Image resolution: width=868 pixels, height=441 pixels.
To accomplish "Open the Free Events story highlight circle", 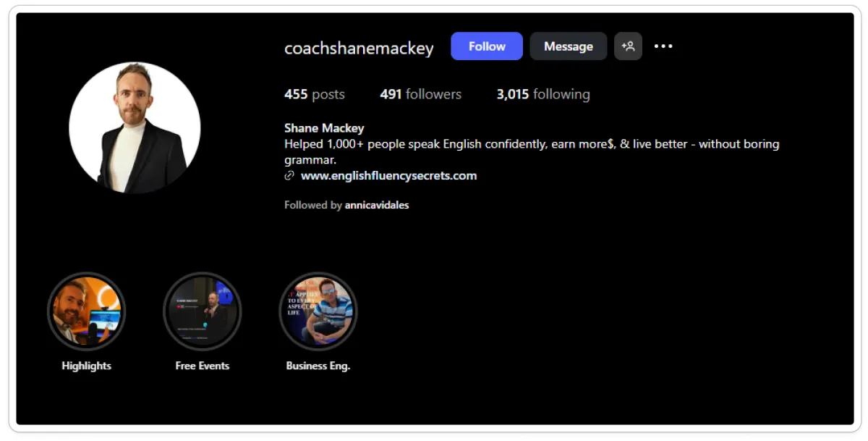I will pos(202,311).
